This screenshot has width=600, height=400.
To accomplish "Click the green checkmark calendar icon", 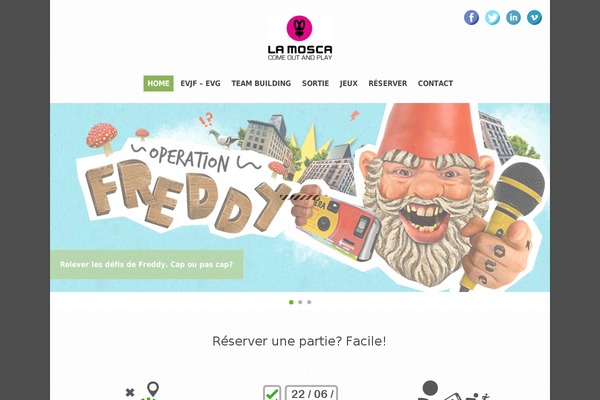I will (272, 393).
